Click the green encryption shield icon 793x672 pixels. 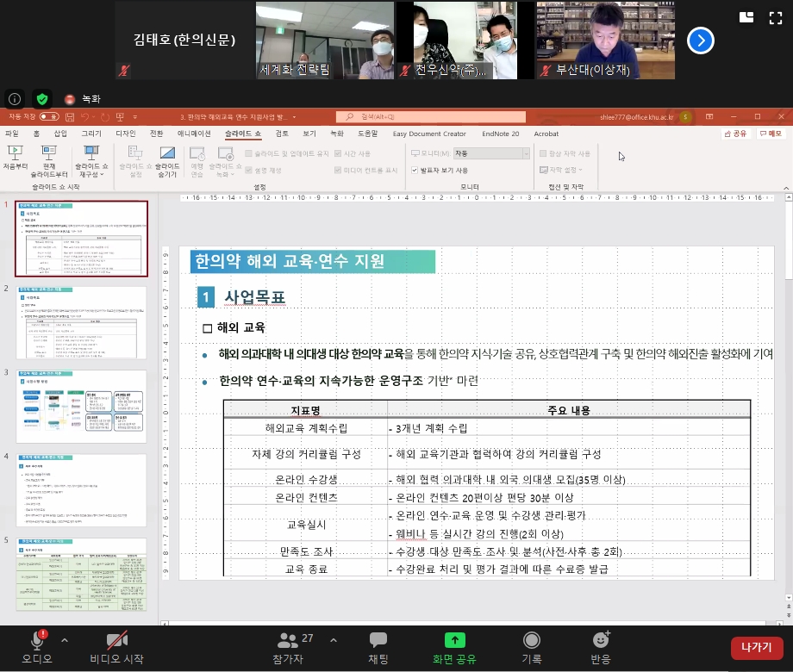[x=41, y=98]
